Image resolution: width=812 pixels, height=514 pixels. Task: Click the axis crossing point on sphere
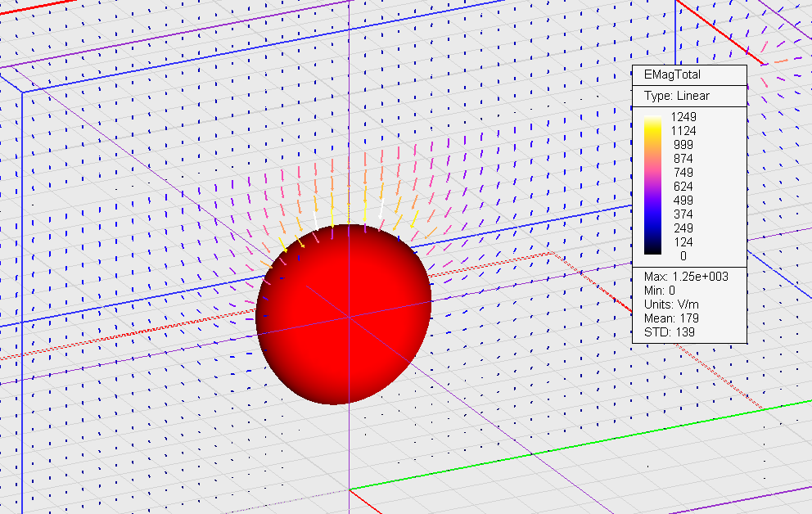[x=349, y=316]
